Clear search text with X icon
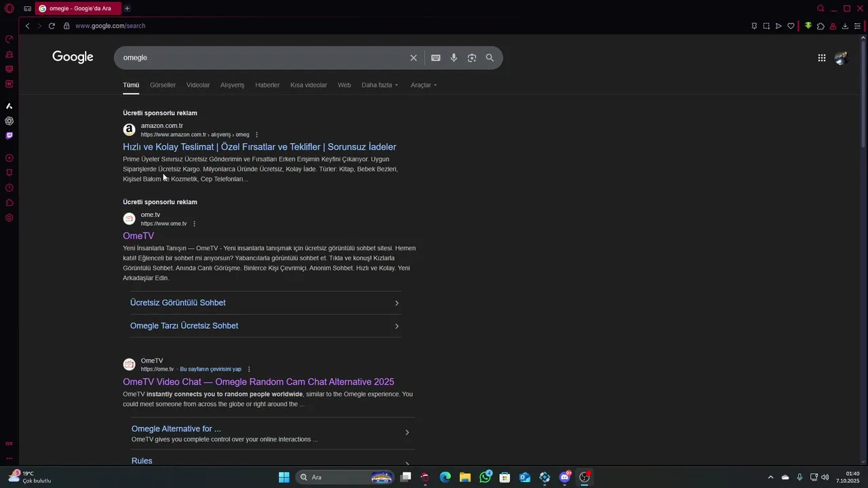Screen dimensions: 868x488 tap(414, 58)
